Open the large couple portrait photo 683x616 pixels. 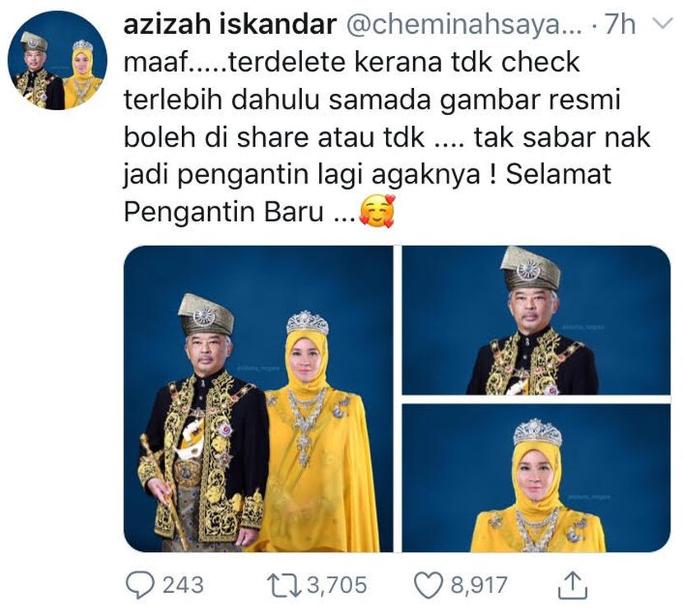[x=258, y=399]
